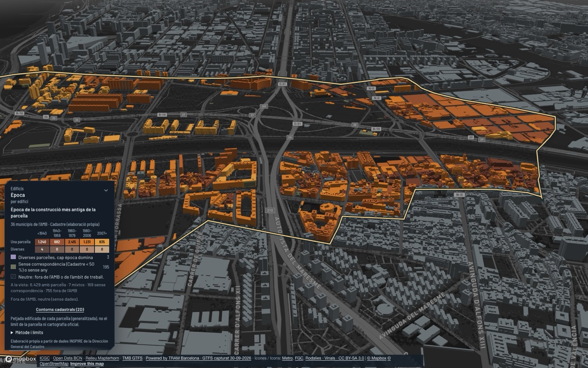Open the ICGC attribution link

tap(45, 358)
